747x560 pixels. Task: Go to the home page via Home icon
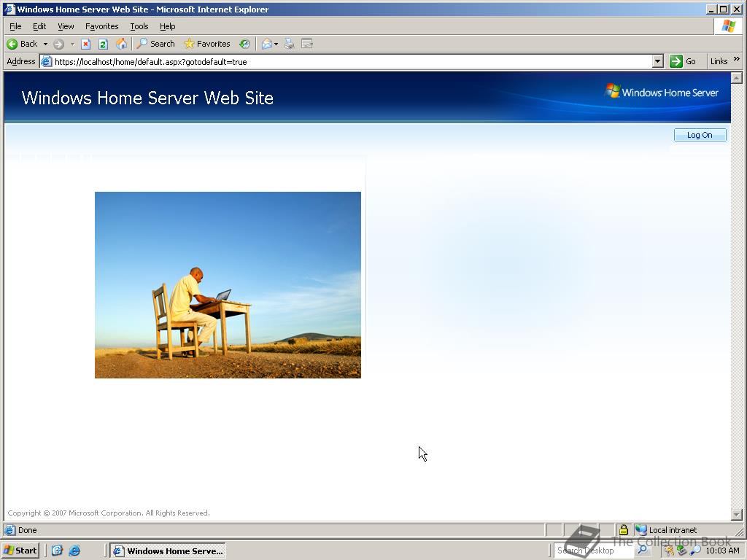122,44
